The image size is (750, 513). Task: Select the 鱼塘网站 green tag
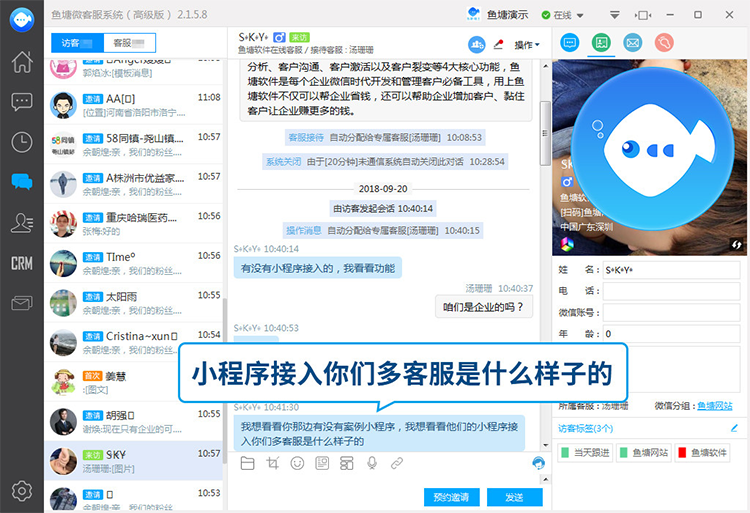coord(644,452)
